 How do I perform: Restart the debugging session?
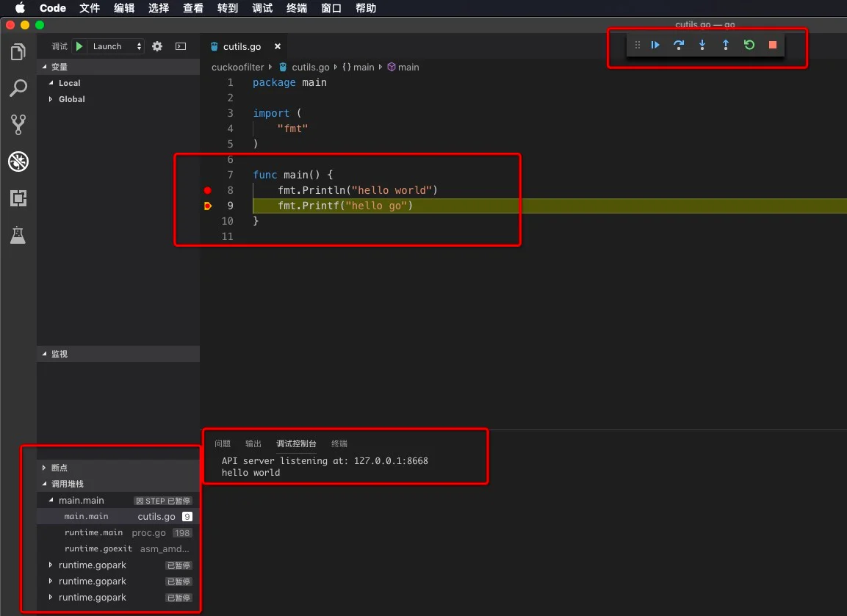coord(749,46)
